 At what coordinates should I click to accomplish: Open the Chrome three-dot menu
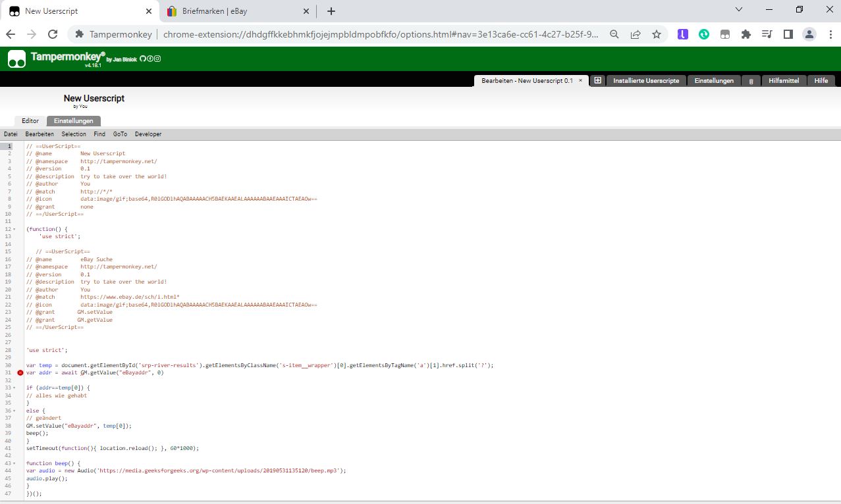(829, 34)
